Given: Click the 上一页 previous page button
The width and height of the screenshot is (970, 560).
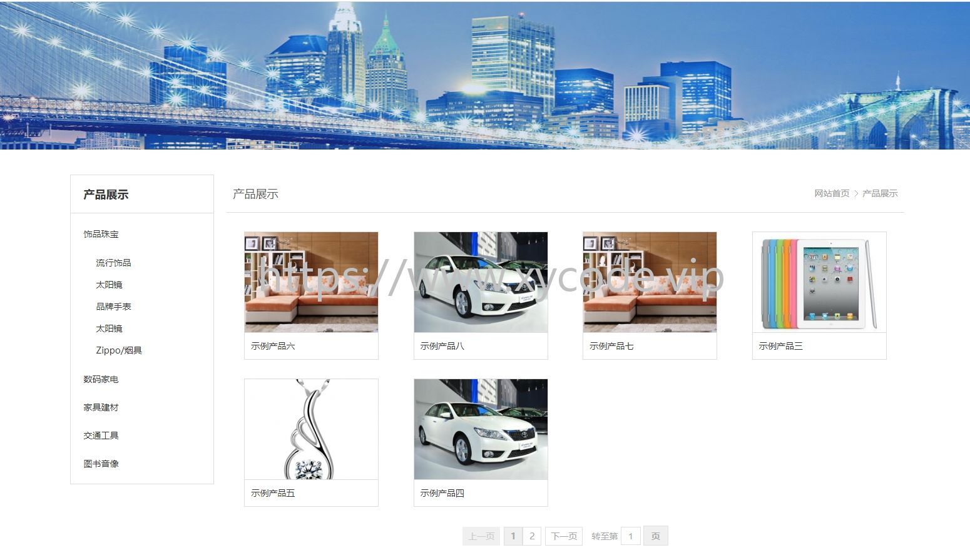Looking at the screenshot, I should pyautogui.click(x=481, y=536).
